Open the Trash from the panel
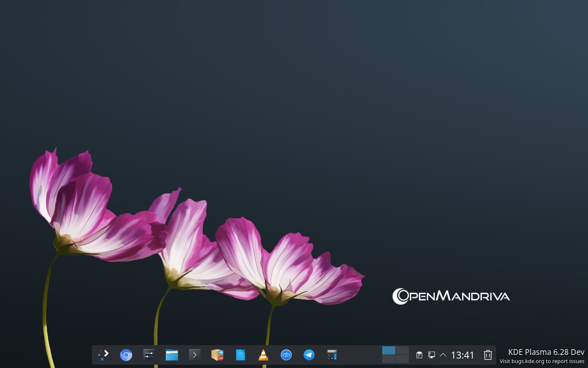The width and height of the screenshot is (588, 368). pyautogui.click(x=488, y=355)
